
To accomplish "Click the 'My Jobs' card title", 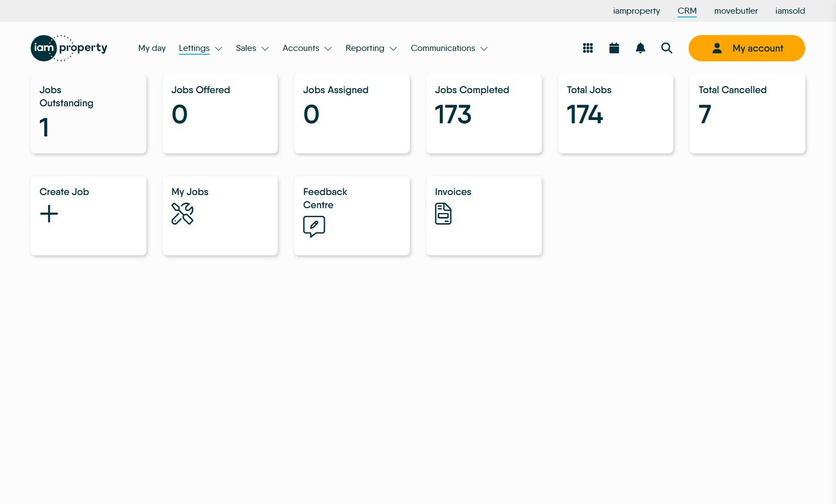I will coord(190,192).
